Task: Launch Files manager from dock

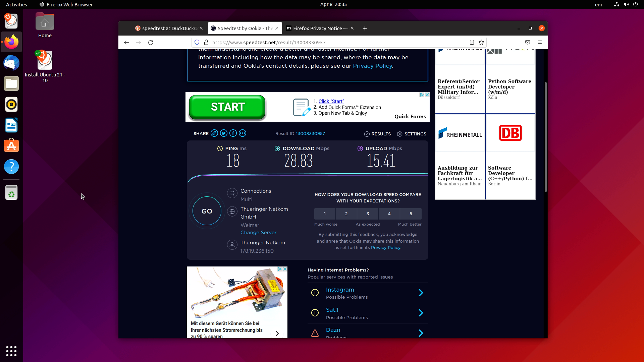Action: pos(11,83)
